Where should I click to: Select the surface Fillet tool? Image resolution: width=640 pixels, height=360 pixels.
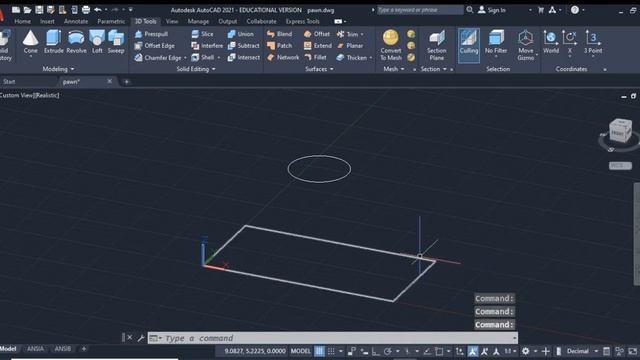(x=315, y=58)
